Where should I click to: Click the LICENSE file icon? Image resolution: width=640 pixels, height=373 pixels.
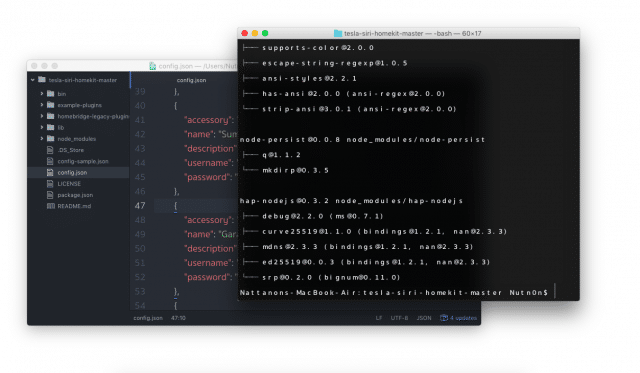pos(50,184)
